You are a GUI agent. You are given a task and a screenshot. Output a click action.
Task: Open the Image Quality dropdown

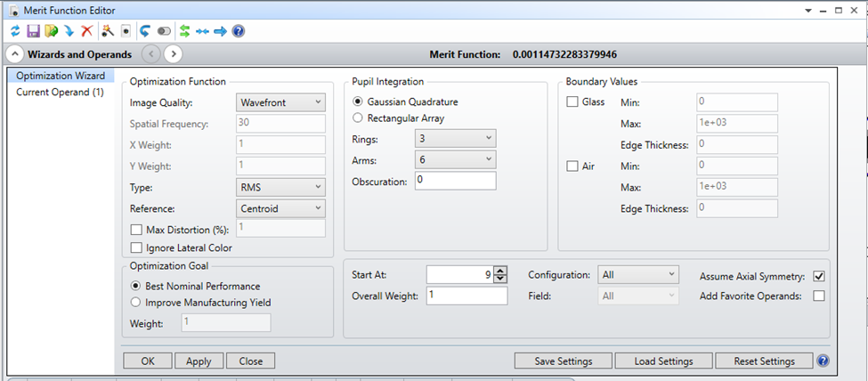point(280,102)
